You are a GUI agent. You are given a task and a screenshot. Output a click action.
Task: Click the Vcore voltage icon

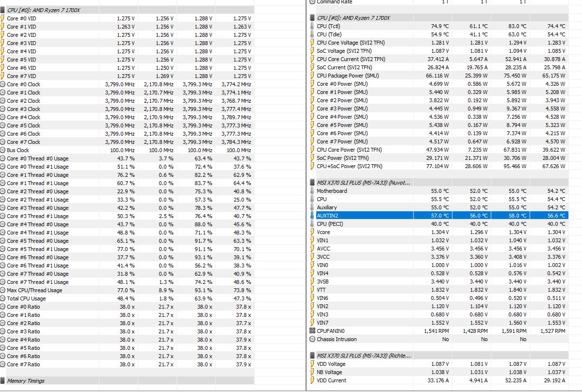coord(312,232)
